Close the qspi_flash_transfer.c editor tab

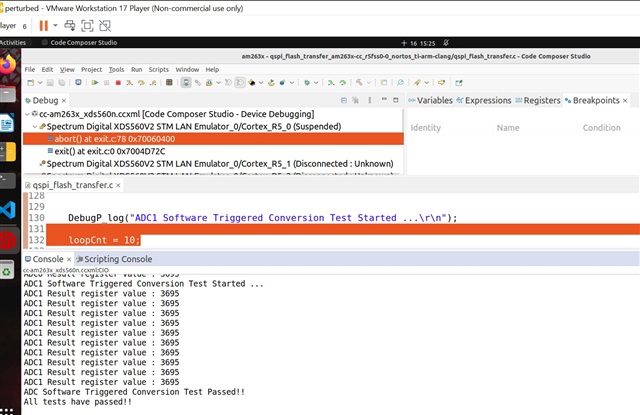[118, 185]
